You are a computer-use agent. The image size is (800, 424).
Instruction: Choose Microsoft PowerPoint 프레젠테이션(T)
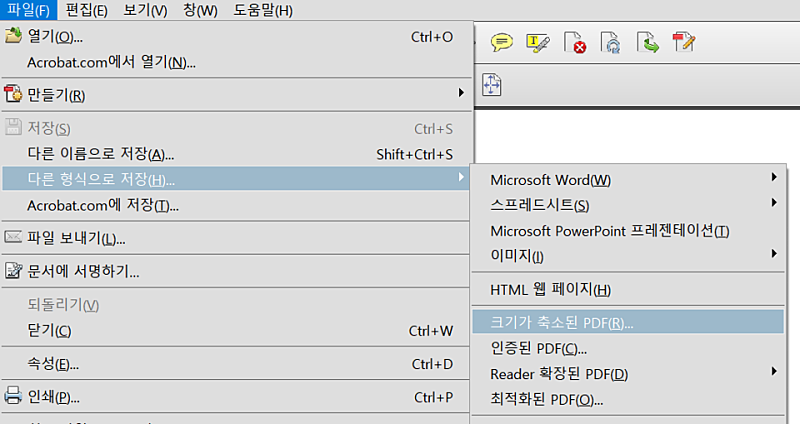pyautogui.click(x=628, y=231)
